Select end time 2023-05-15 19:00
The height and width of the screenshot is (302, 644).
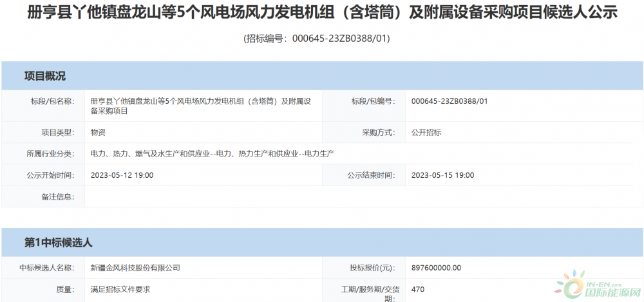(x=443, y=175)
